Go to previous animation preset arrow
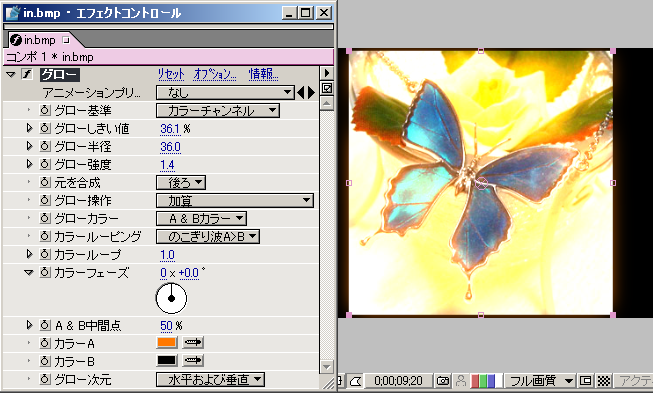This screenshot has height=393, width=653. (301, 92)
